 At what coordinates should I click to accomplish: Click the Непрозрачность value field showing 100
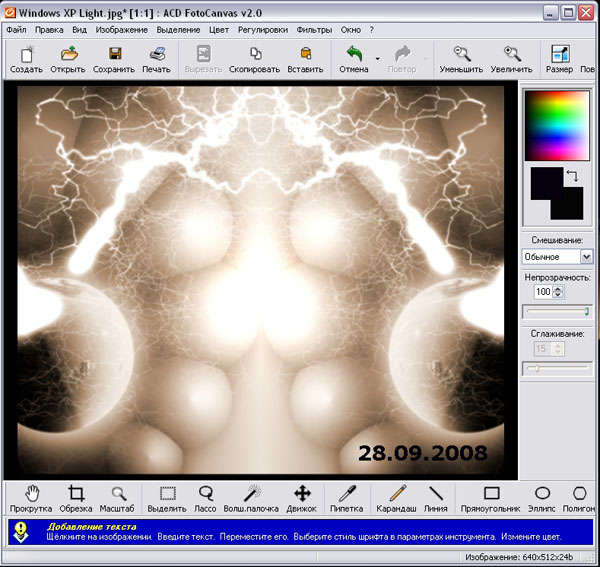pos(543,292)
